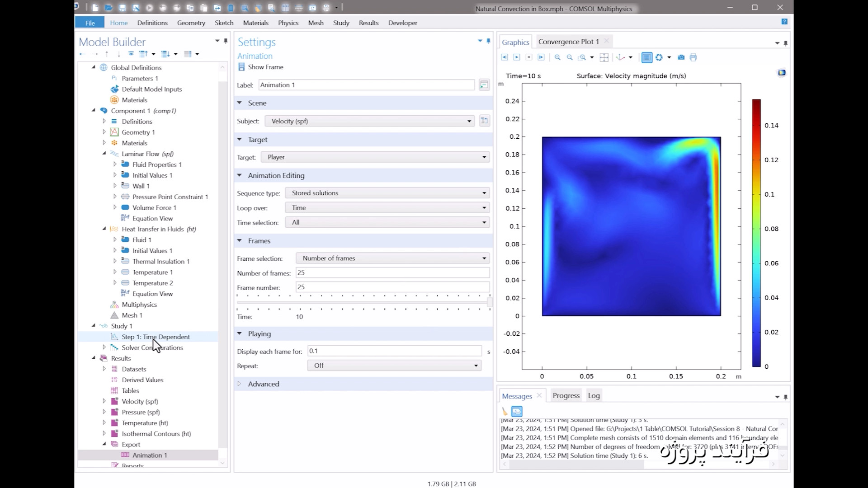Image resolution: width=868 pixels, height=488 pixels.
Task: Take a snapshot with camera icon
Action: pos(681,57)
